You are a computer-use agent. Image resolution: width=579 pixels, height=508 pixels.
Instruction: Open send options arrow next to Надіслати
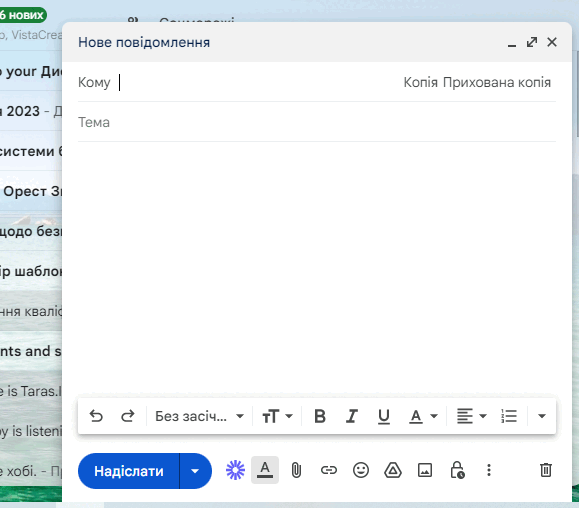coord(195,471)
